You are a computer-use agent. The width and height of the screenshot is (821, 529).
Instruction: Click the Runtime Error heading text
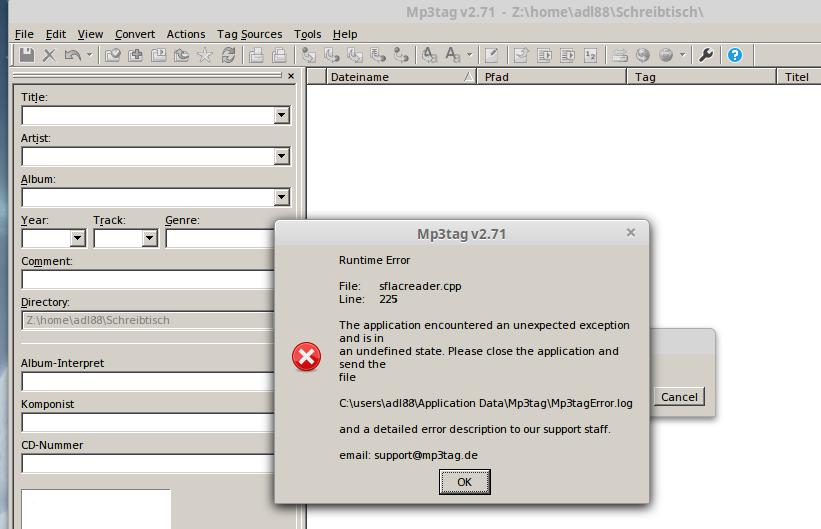[374, 260]
